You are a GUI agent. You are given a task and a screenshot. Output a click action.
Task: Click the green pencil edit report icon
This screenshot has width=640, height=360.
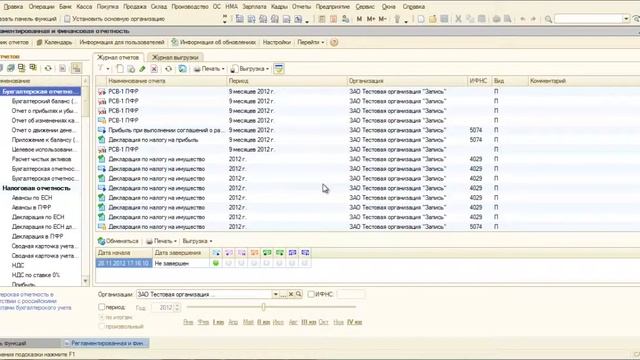click(x=142, y=69)
